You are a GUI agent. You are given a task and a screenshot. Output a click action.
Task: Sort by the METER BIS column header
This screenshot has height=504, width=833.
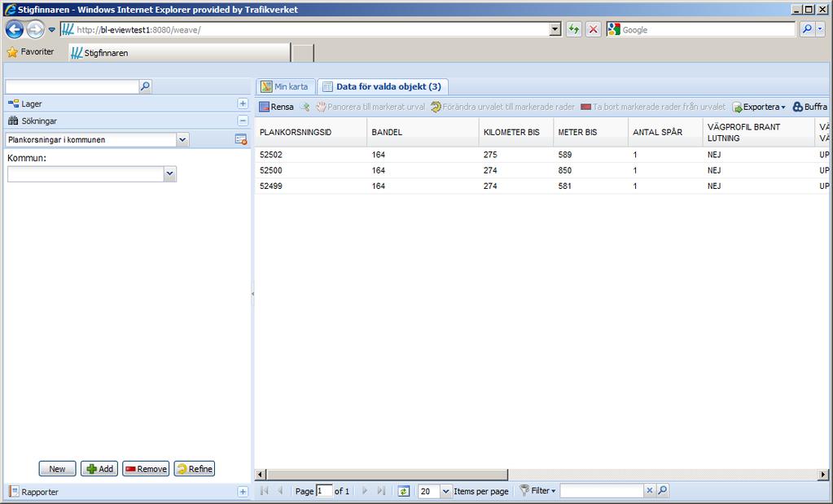[590, 132]
